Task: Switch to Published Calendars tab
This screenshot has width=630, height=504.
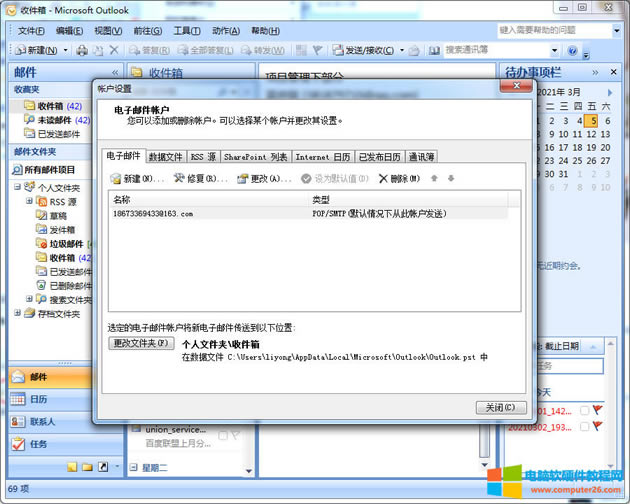Action: (380, 157)
